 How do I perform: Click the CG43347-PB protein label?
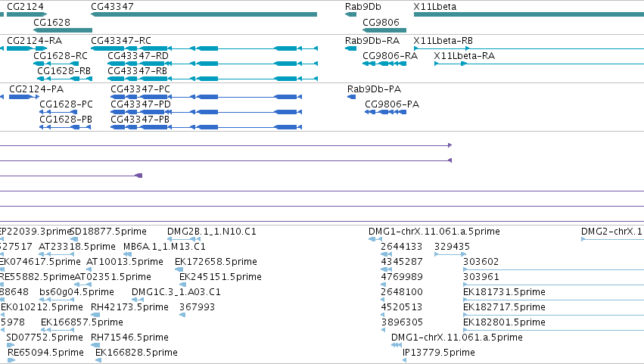click(140, 120)
